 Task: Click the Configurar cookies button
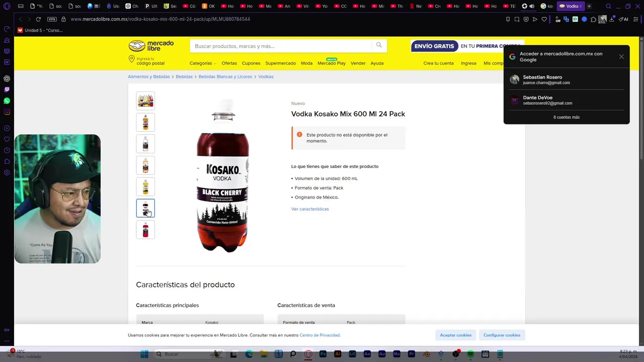(x=502, y=335)
